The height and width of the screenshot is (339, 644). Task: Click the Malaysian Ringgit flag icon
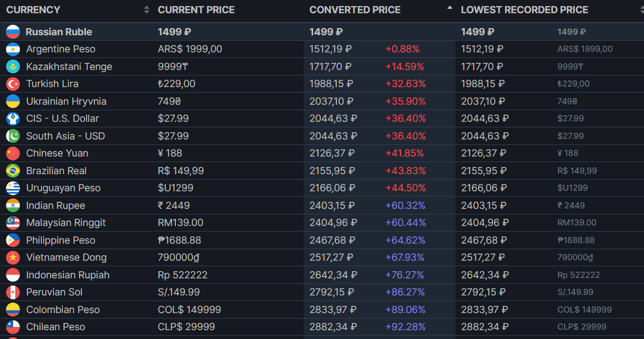pyautogui.click(x=13, y=223)
